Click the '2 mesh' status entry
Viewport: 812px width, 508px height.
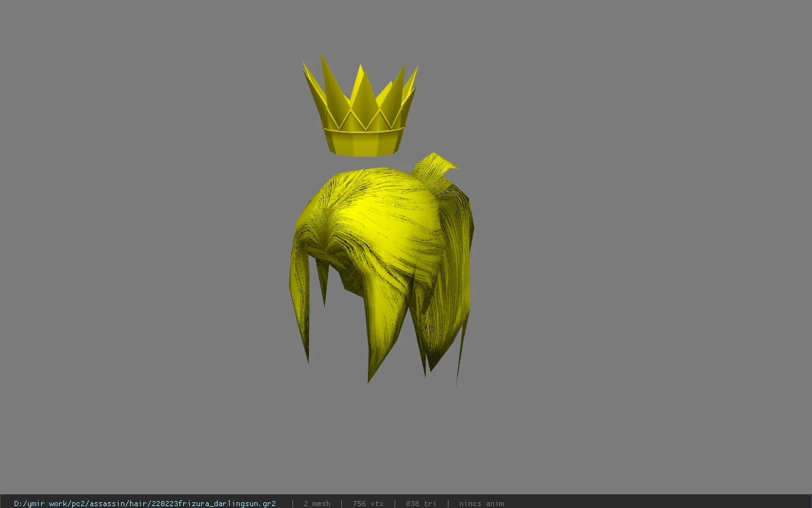coord(317,504)
